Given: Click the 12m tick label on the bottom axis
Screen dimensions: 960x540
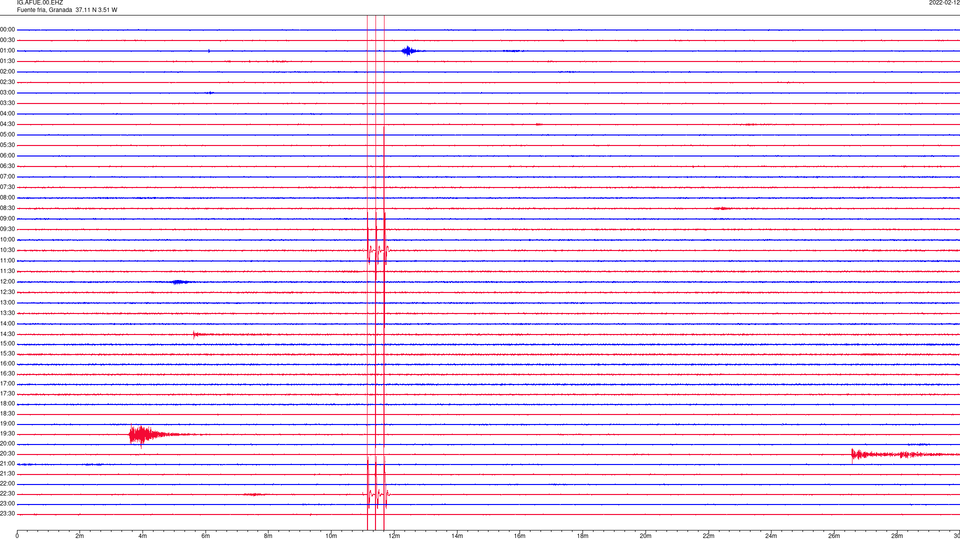Looking at the screenshot, I should [x=394, y=536].
